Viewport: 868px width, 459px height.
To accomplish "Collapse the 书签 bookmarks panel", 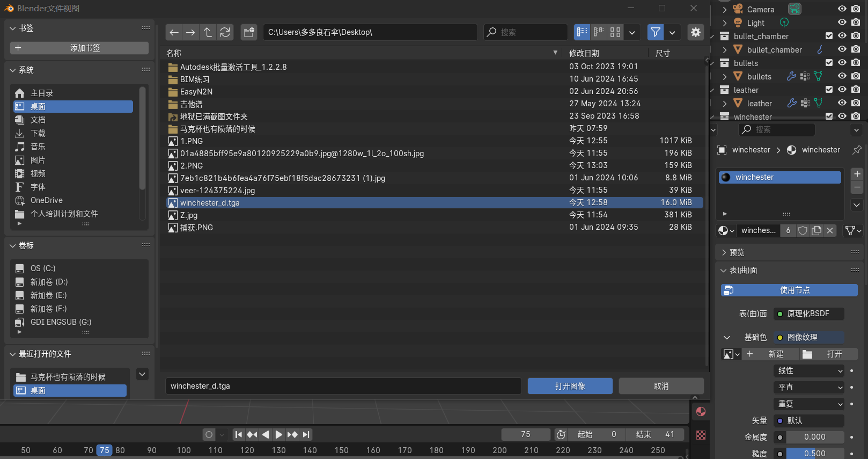I will [x=13, y=28].
